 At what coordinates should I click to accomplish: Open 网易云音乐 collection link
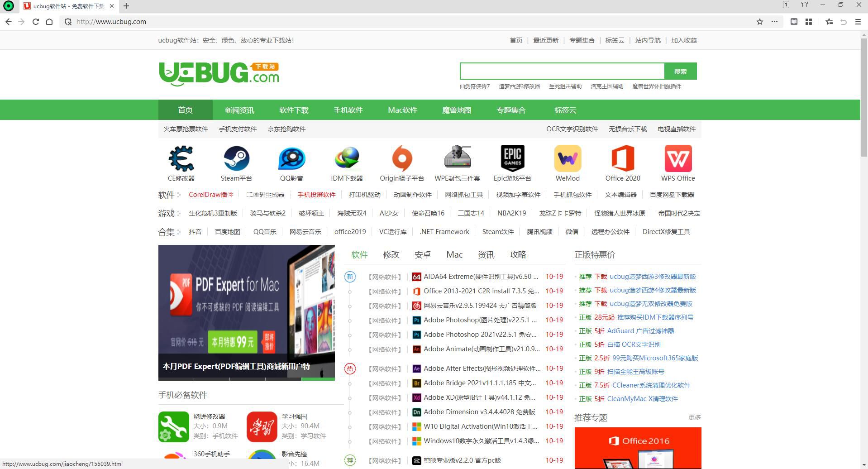tap(305, 232)
